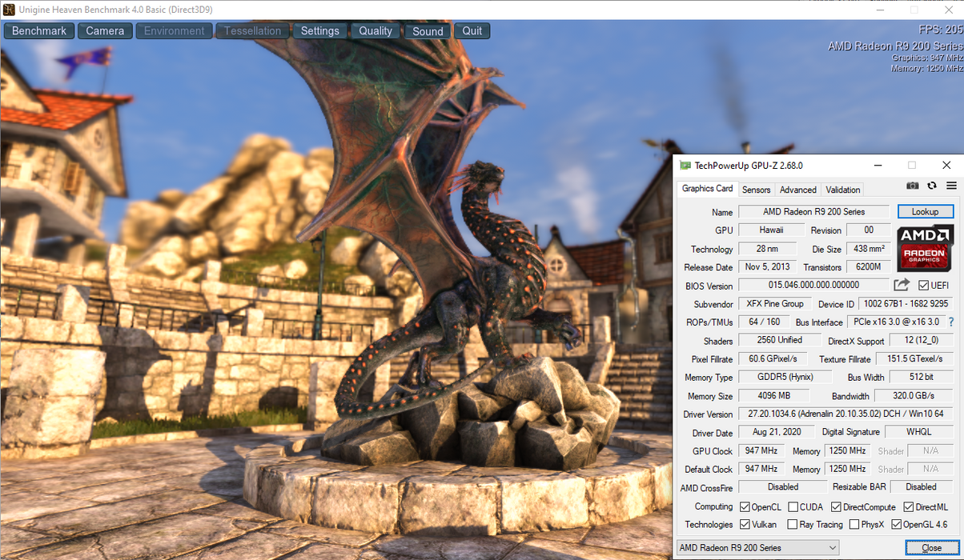The width and height of the screenshot is (964, 560).
Task: Click the Subvendor field XFX Pine Group
Action: (x=775, y=304)
